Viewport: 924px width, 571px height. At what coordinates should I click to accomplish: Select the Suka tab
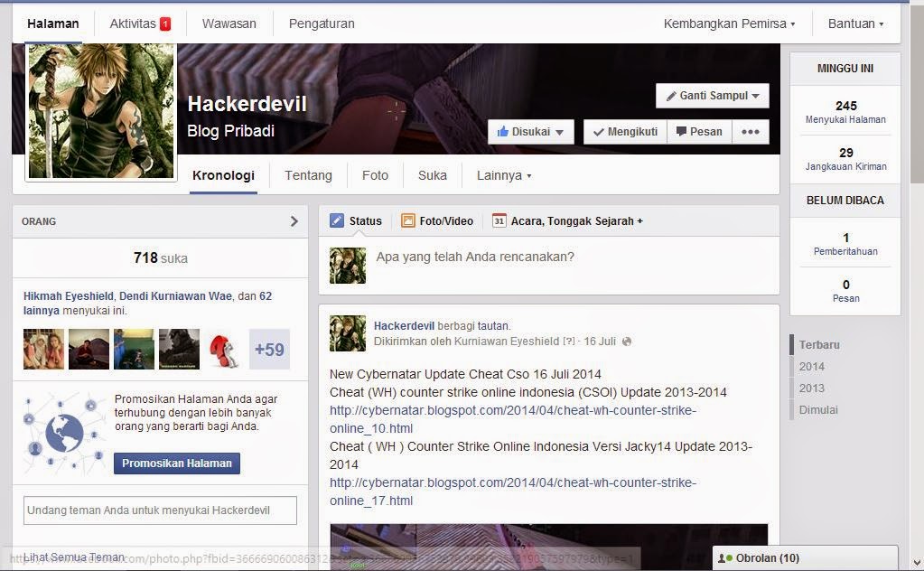[433, 175]
